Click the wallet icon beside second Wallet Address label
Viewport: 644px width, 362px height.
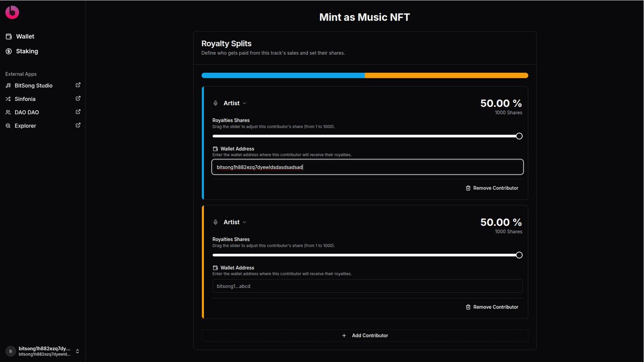[x=215, y=268]
